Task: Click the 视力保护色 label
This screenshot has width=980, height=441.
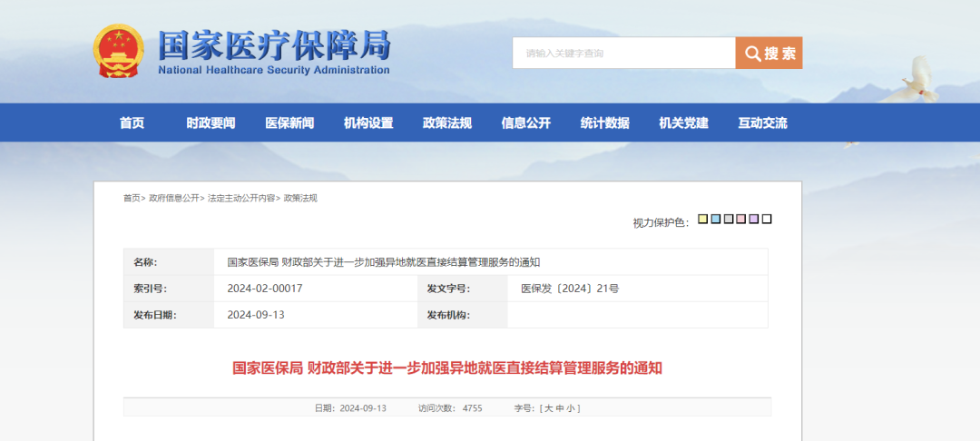Action: (661, 223)
